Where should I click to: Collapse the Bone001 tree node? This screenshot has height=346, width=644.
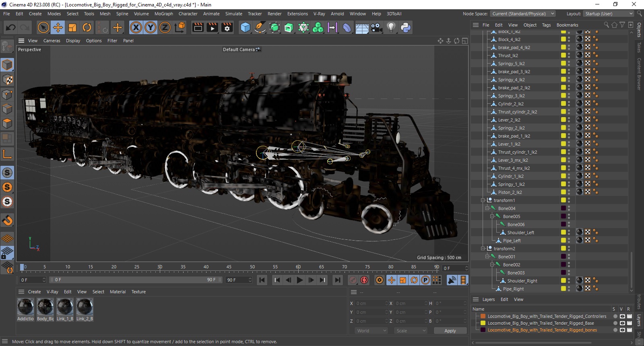(x=487, y=257)
